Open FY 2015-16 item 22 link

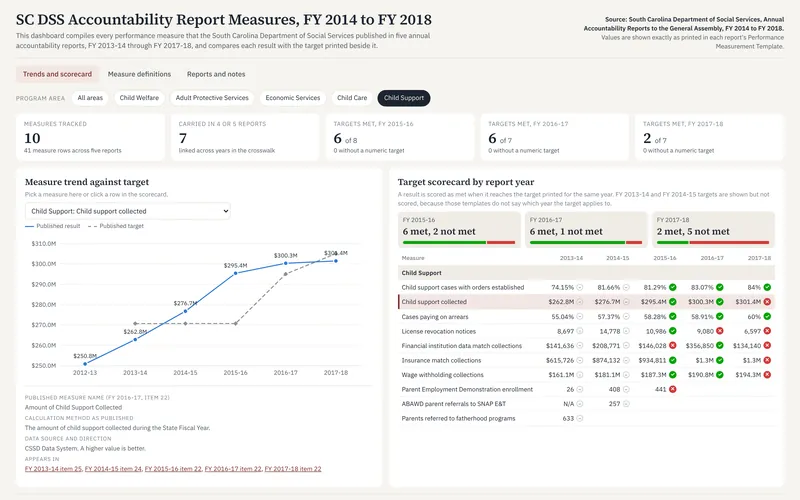173,469
